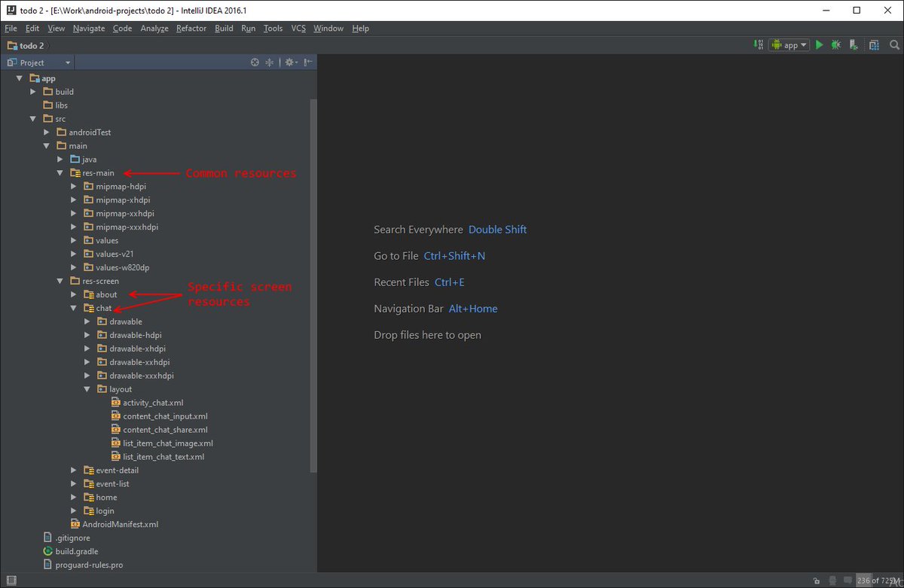
Task: Collapse the chat folder
Action: 73,309
